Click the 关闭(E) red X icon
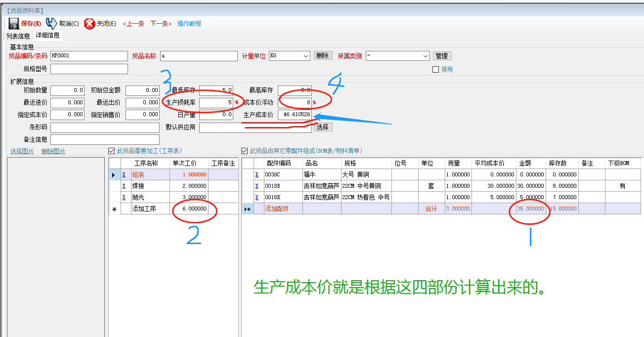Image resolution: width=644 pixels, height=337 pixels. pos(89,23)
